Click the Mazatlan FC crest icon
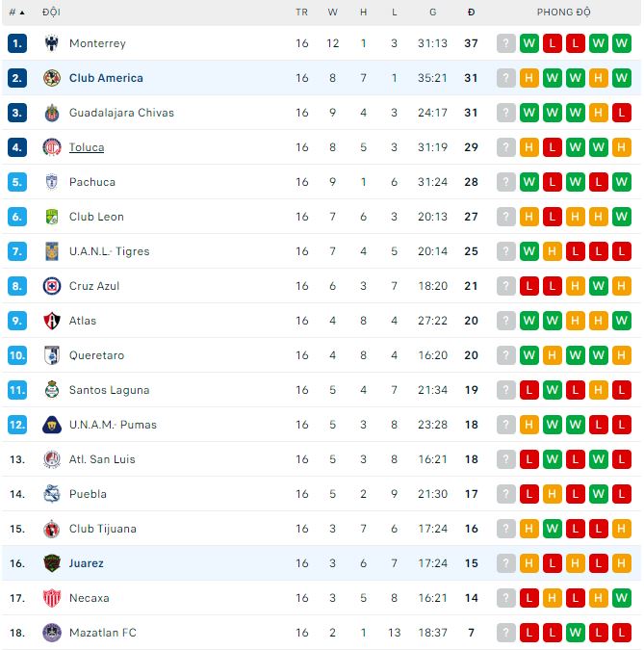 tap(52, 633)
